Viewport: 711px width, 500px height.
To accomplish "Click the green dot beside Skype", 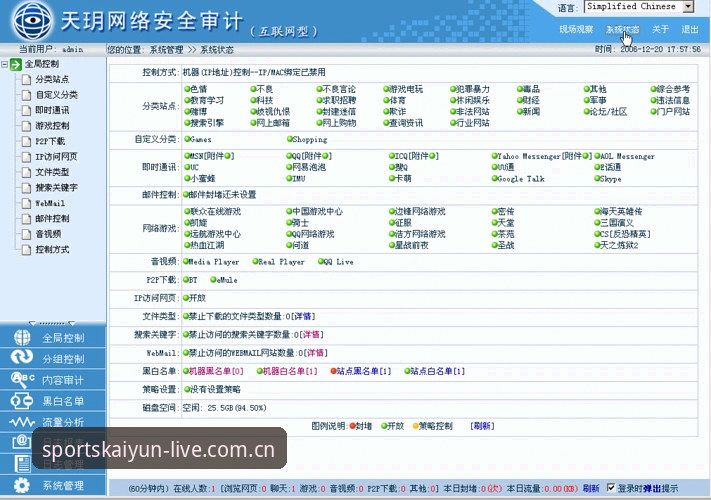I will pyautogui.click(x=597, y=179).
